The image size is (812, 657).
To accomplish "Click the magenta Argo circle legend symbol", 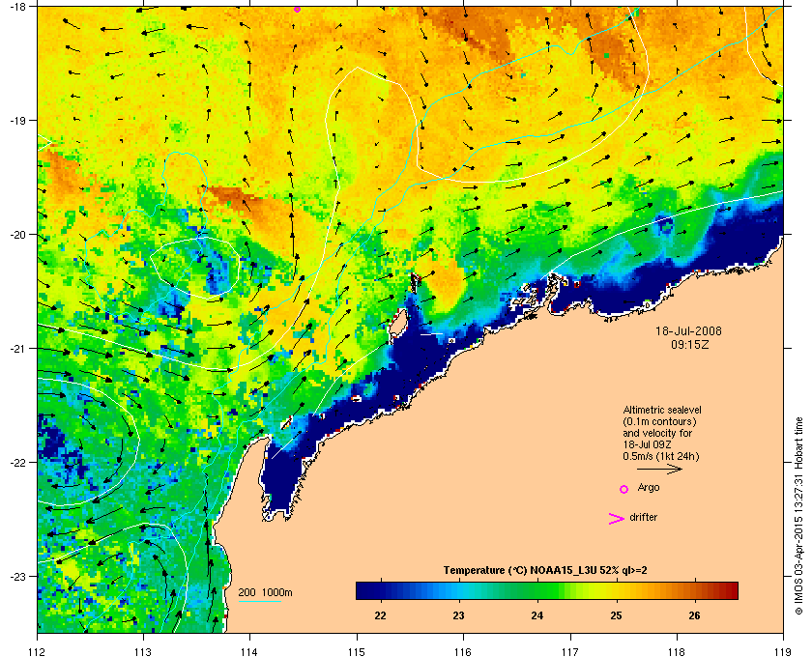I will click(624, 489).
